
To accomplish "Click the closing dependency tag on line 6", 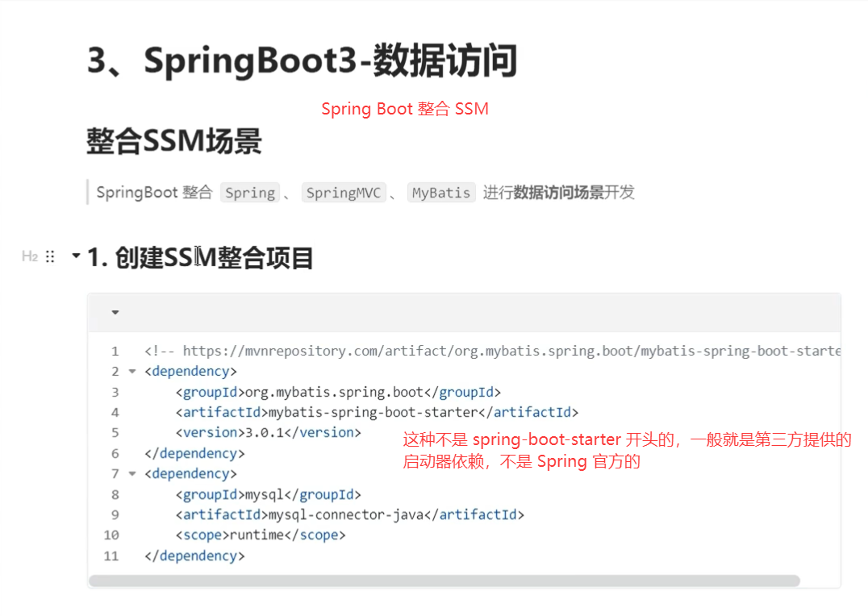I will [194, 453].
